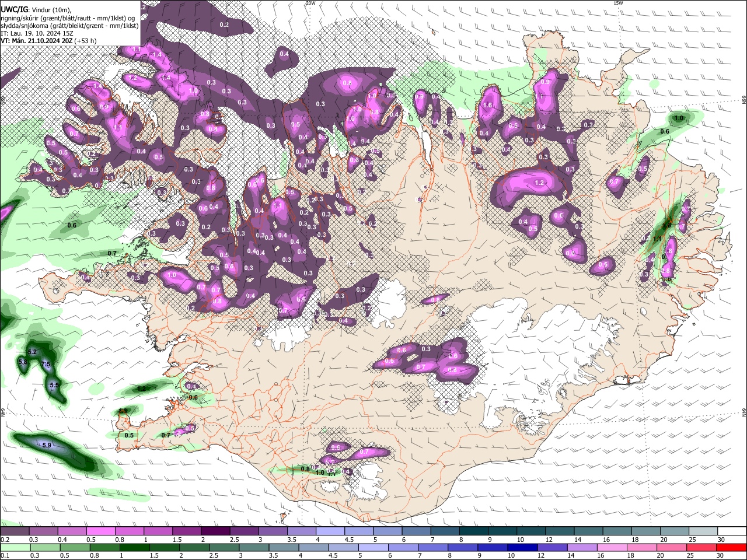Pick the light pink 16–18 swatch, lower bar
The image size is (747, 560).
[613, 548]
